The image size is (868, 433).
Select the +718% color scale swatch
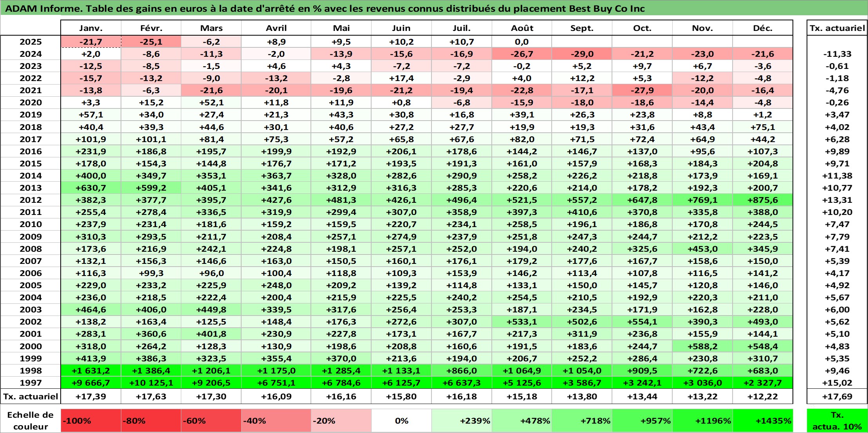582,421
